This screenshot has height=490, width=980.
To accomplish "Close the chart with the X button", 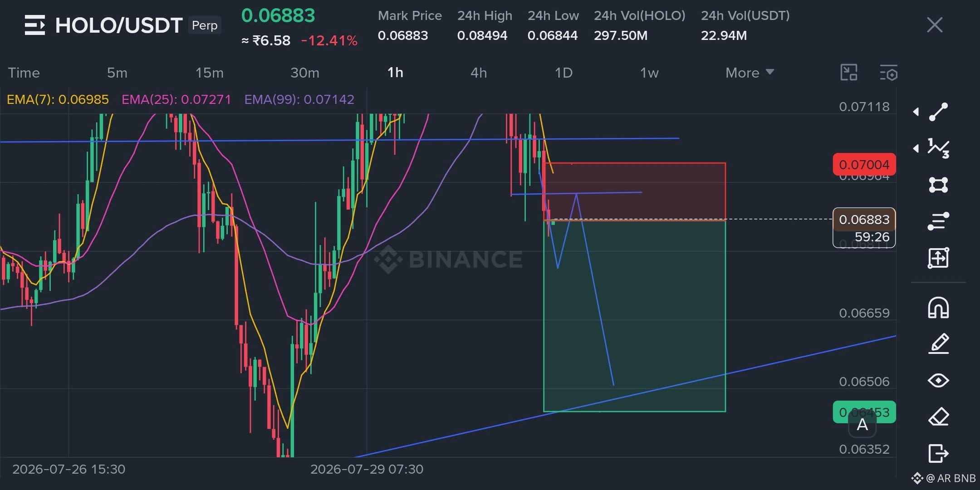I will pyautogui.click(x=935, y=25).
